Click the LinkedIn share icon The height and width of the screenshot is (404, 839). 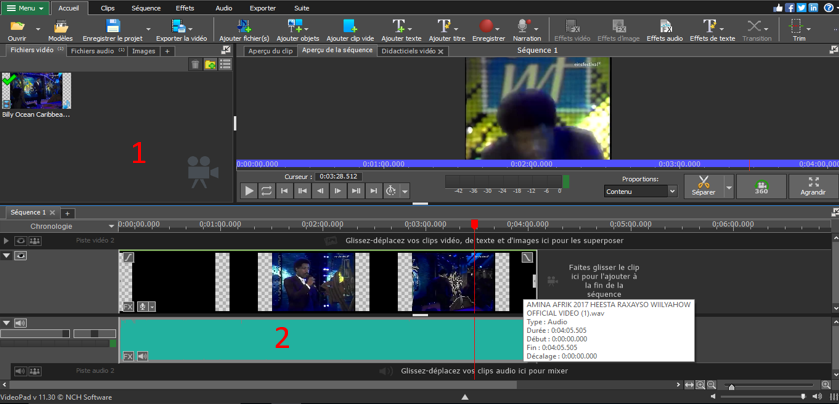coord(813,7)
